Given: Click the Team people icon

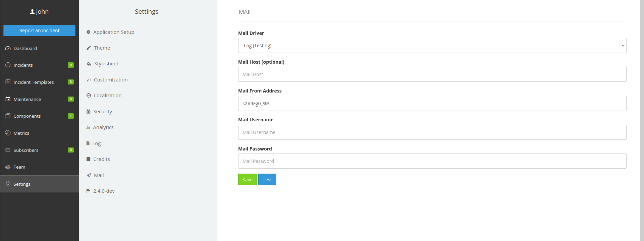Looking at the screenshot, I should [x=8, y=167].
